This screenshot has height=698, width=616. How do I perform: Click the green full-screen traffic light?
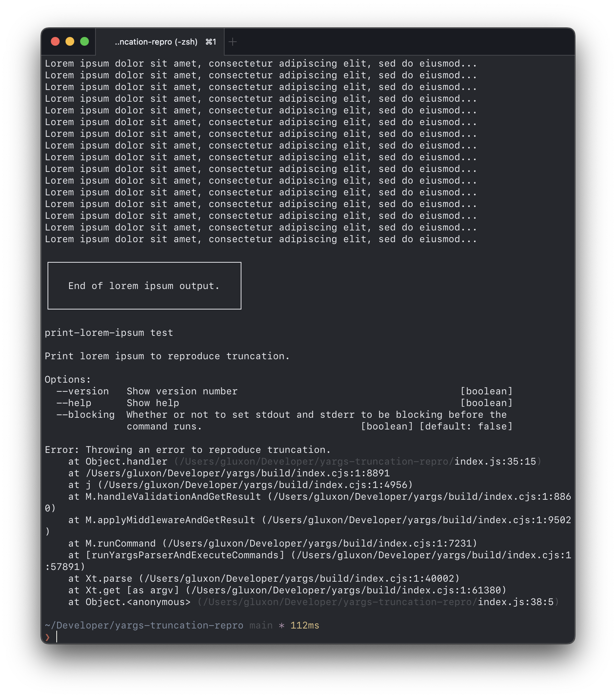pyautogui.click(x=84, y=41)
